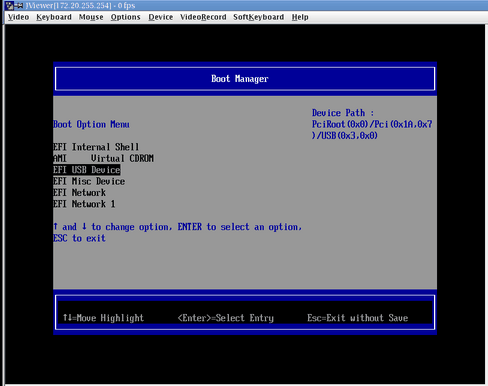
Task: Open the SoftKeyboard menu
Action: point(259,17)
